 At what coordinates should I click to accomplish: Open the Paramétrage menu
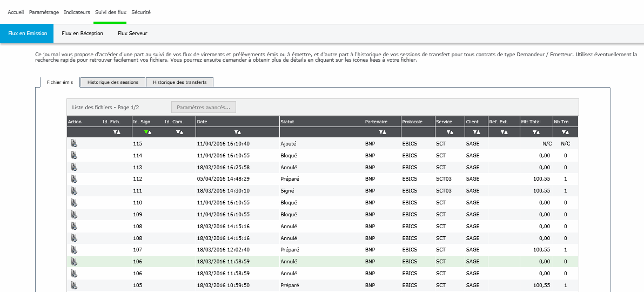[x=44, y=12]
